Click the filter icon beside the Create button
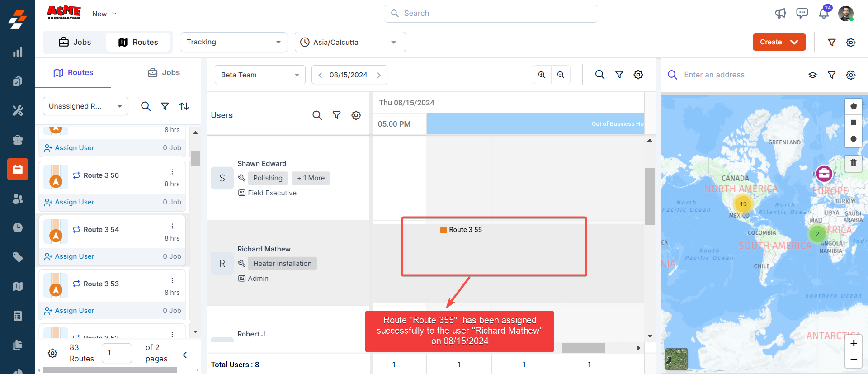The image size is (868, 374). [x=832, y=42]
